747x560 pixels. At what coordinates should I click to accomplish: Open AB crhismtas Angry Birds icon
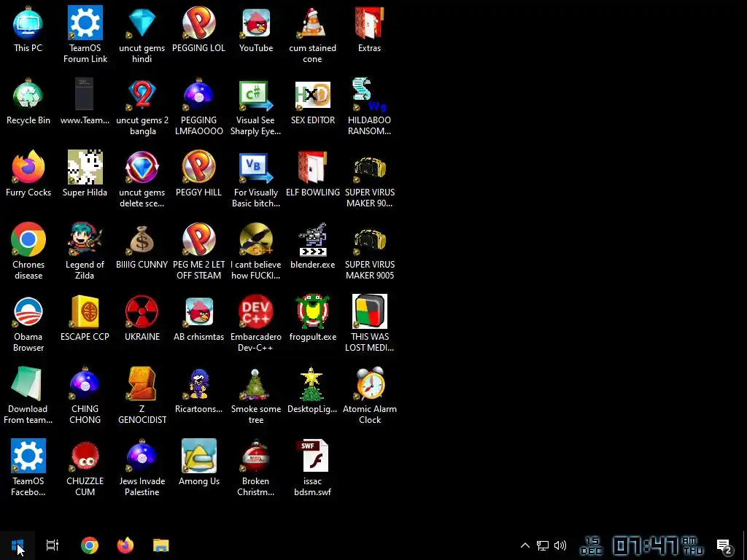[x=198, y=318]
